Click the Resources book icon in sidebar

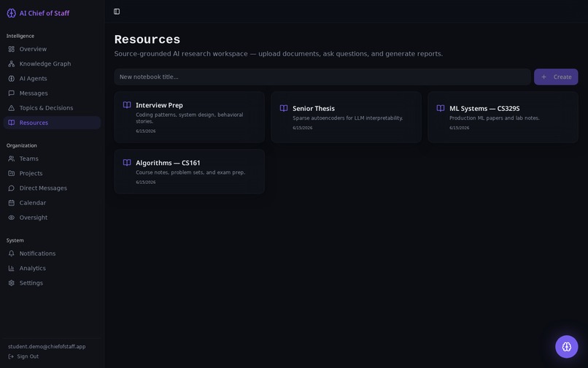coord(12,123)
